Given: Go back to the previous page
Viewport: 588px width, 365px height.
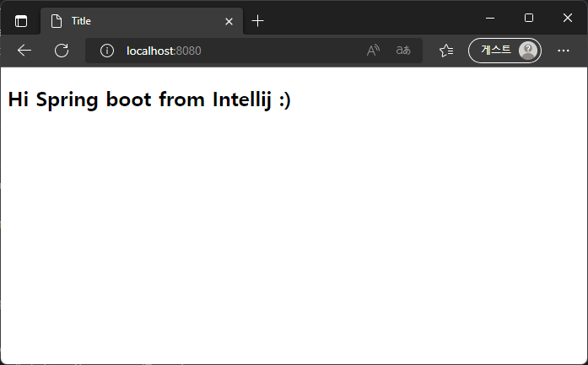Looking at the screenshot, I should pyautogui.click(x=24, y=51).
